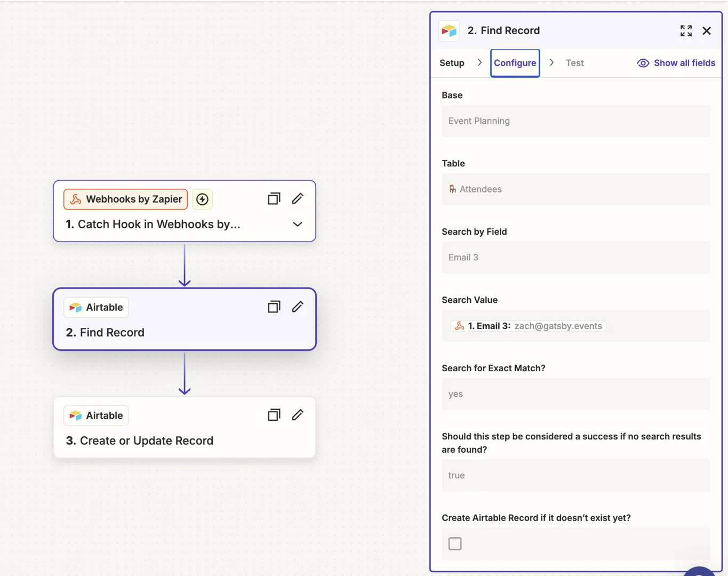The width and height of the screenshot is (728, 576).
Task: Click the Airtable icon in the Find Record panel header
Action: 449,30
